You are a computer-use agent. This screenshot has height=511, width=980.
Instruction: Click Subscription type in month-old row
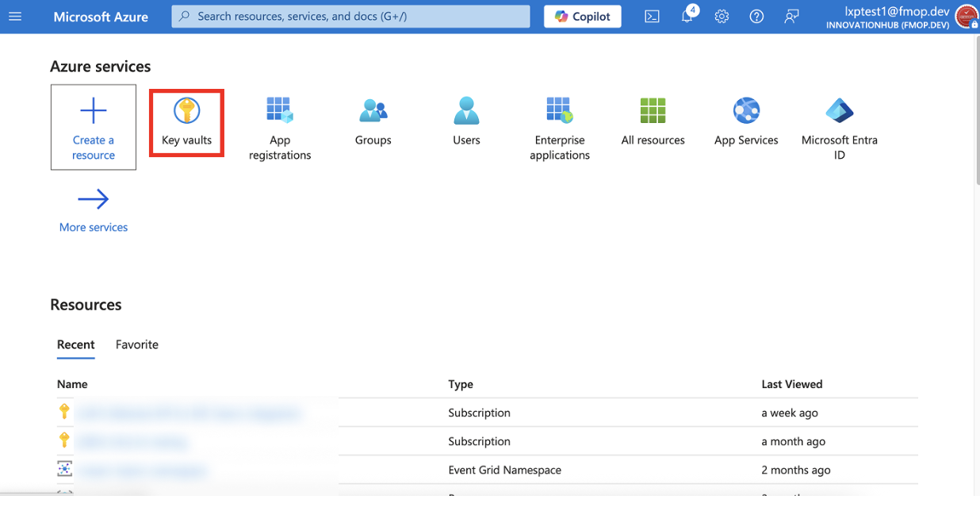coord(479,441)
